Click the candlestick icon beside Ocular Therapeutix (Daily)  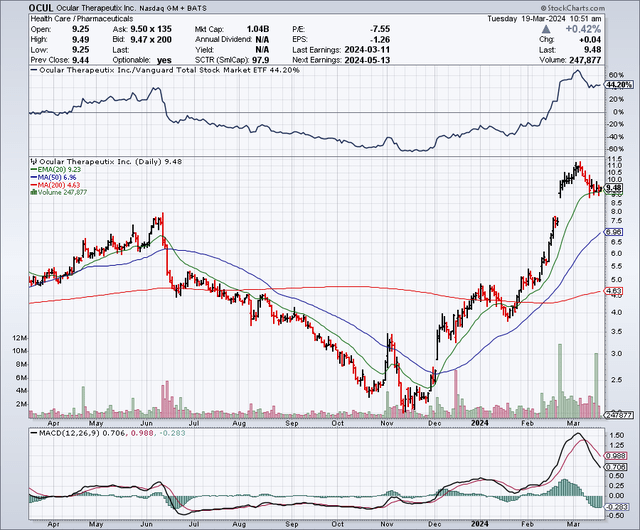(x=34, y=159)
